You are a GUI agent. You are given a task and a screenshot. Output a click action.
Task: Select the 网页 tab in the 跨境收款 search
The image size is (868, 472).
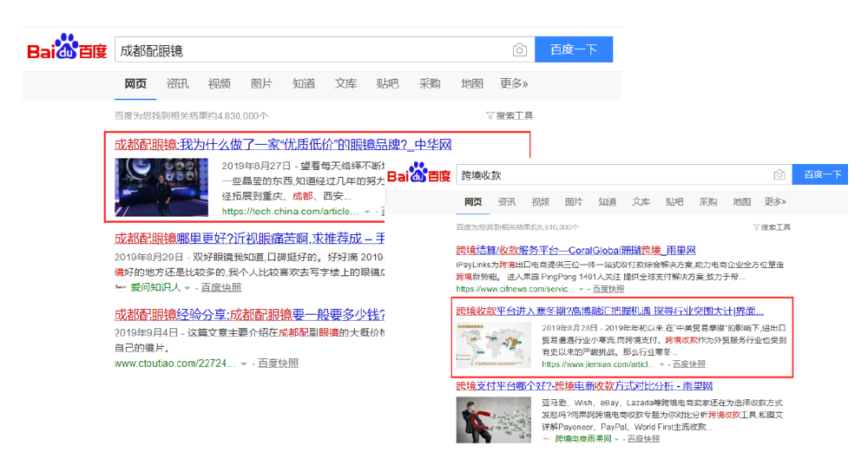point(473,202)
